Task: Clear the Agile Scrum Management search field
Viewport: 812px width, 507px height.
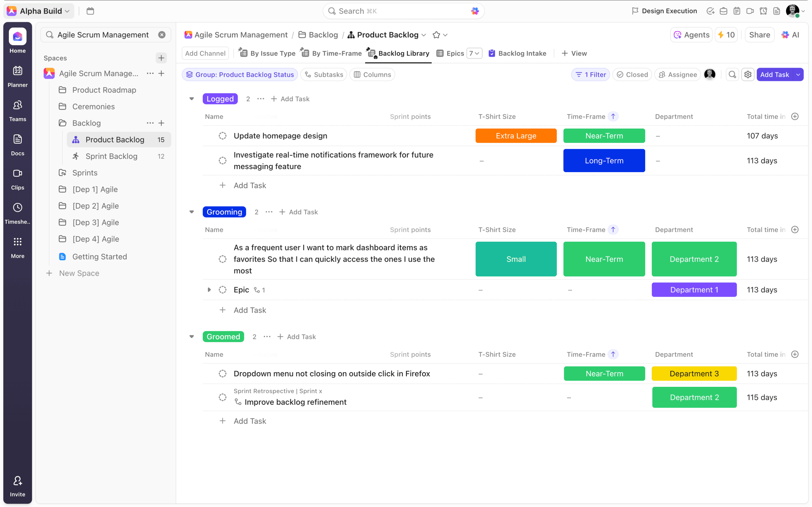Action: point(162,35)
